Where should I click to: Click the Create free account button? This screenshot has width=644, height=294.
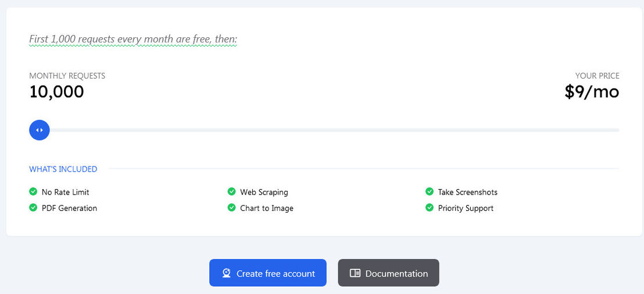268,272
